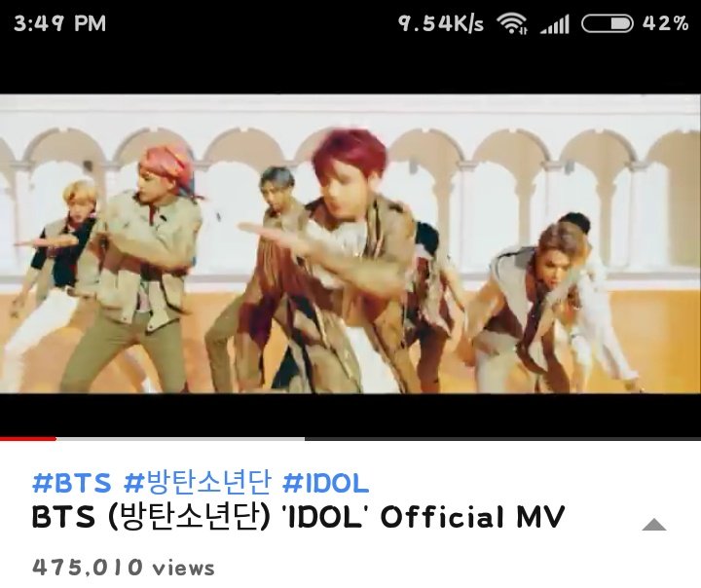Viewport: 701px width, 588px height.
Task: Jump to the unbuffered dark progress section
Action: click(x=503, y=439)
